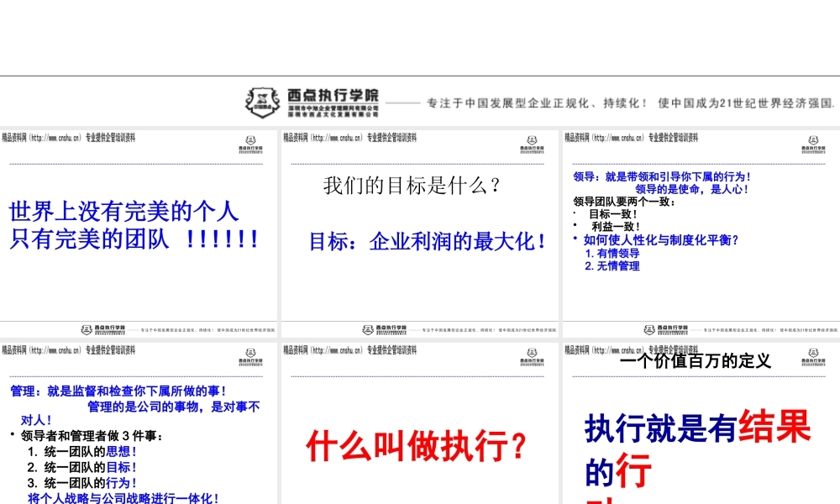Viewport: 840px width, 504px height.
Task: Click corner logo on the 我们的目标是什么 slide
Action: click(x=532, y=144)
